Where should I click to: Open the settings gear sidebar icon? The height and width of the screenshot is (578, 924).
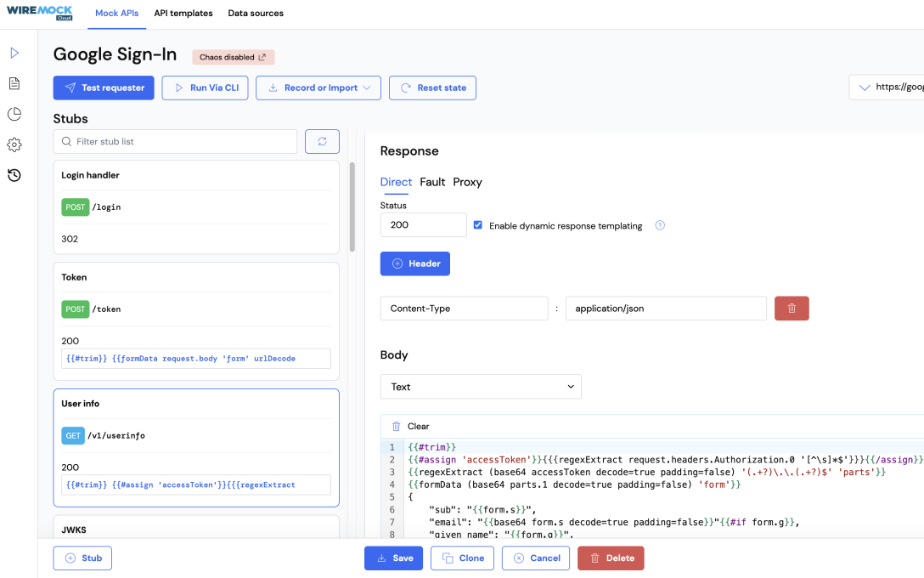pyautogui.click(x=14, y=144)
